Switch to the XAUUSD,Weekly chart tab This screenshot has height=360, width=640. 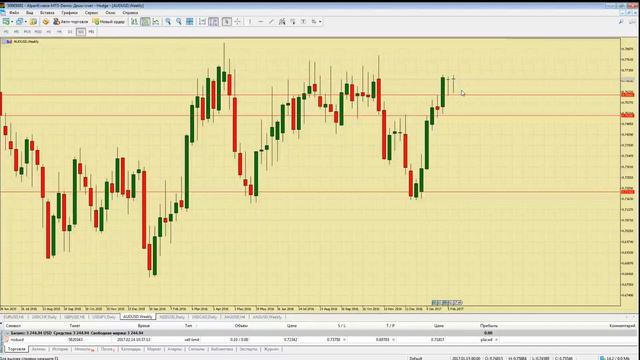point(267,317)
